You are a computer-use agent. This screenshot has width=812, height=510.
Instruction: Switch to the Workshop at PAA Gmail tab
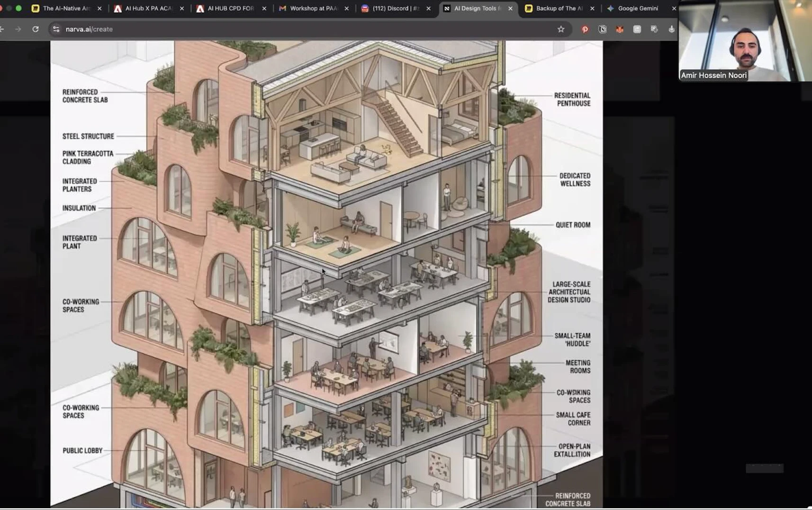tap(313, 9)
